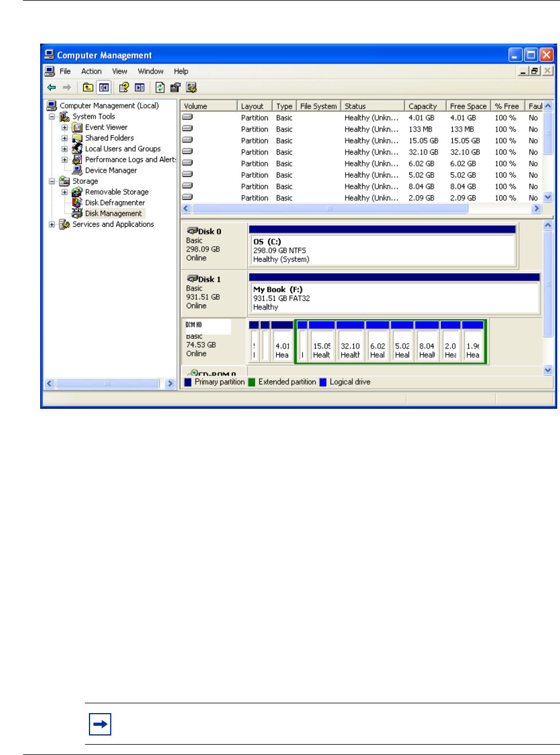Sort by the Layout column header
The width and height of the screenshot is (560, 755).
[255, 106]
